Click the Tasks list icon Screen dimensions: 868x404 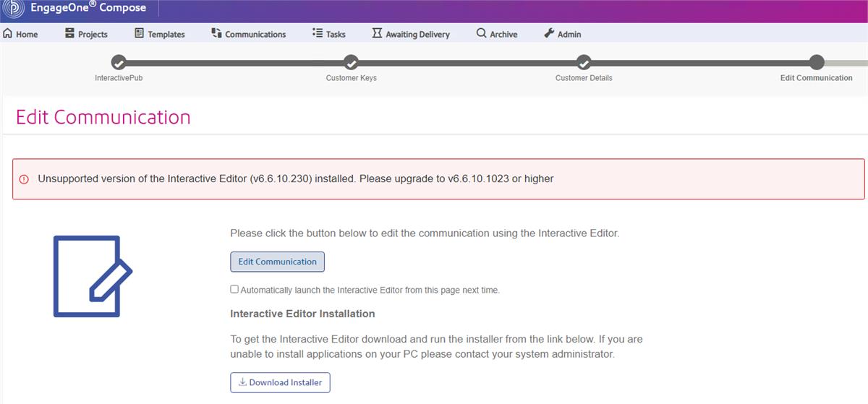click(318, 33)
